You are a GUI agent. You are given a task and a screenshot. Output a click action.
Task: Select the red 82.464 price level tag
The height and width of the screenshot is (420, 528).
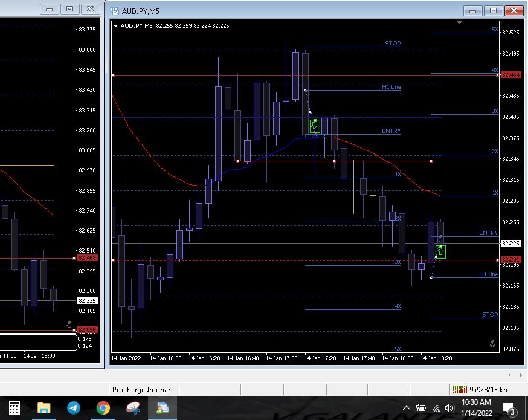(x=511, y=75)
